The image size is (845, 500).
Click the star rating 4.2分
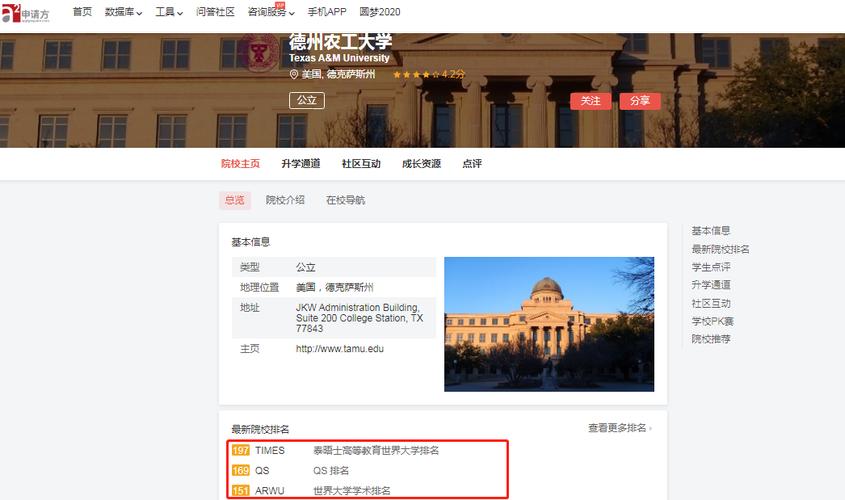pos(428,74)
